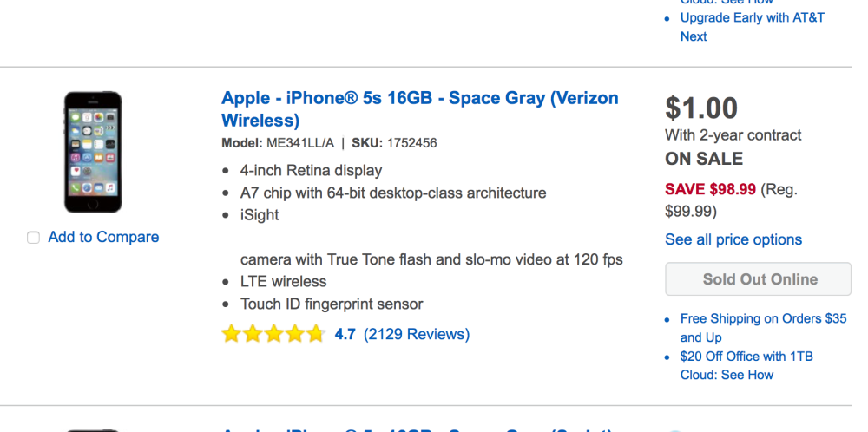Check the Add to Compare checkbox
The width and height of the screenshot is (868, 432).
tap(33, 238)
